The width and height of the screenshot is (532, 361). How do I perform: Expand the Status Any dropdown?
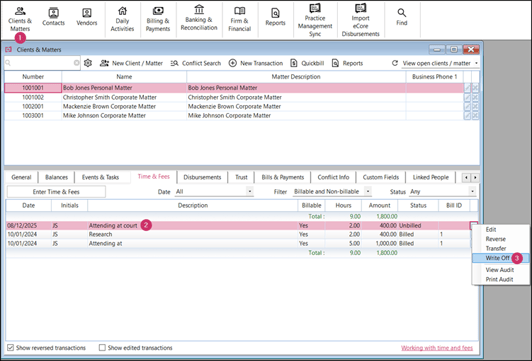pyautogui.click(x=472, y=191)
